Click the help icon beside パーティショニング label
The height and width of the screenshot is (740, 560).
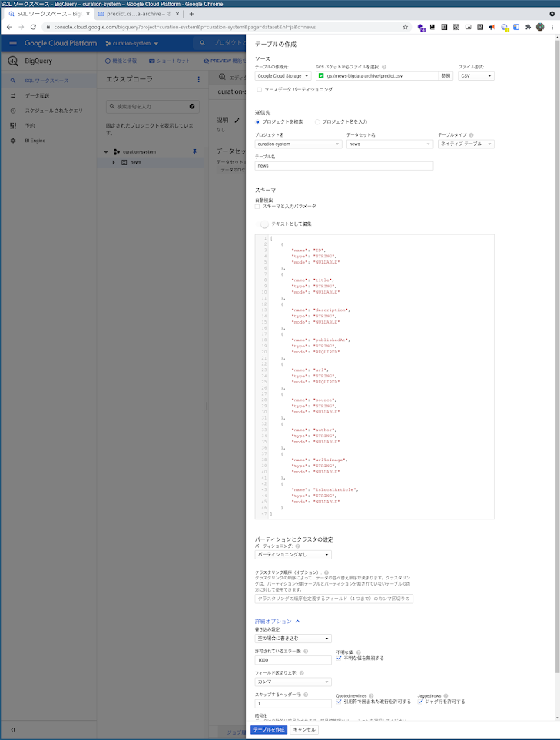pyautogui.click(x=297, y=546)
